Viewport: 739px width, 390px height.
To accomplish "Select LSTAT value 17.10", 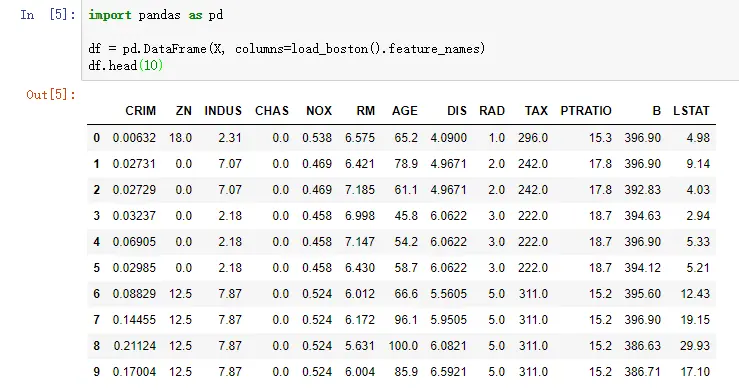I will pos(695,371).
